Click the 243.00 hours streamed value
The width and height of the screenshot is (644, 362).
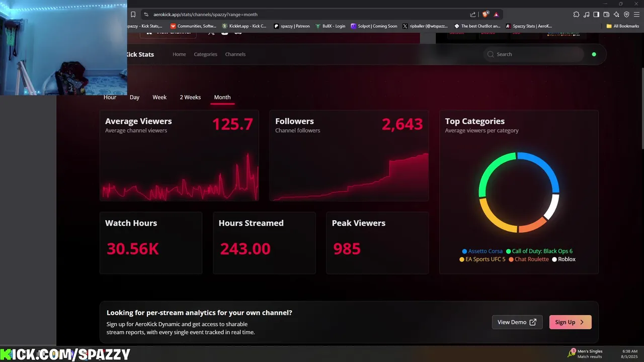point(245,248)
